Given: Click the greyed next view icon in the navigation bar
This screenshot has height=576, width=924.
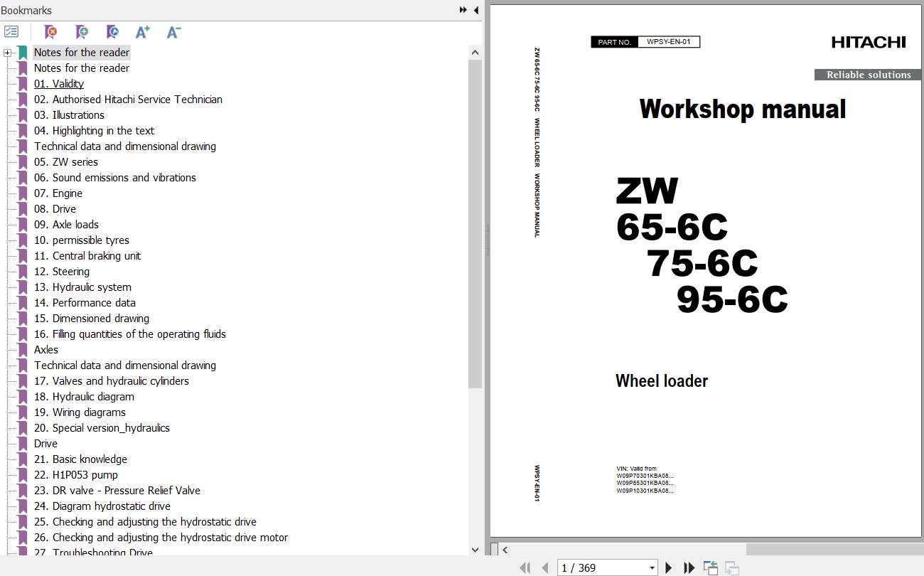Looking at the screenshot, I should pos(731,567).
